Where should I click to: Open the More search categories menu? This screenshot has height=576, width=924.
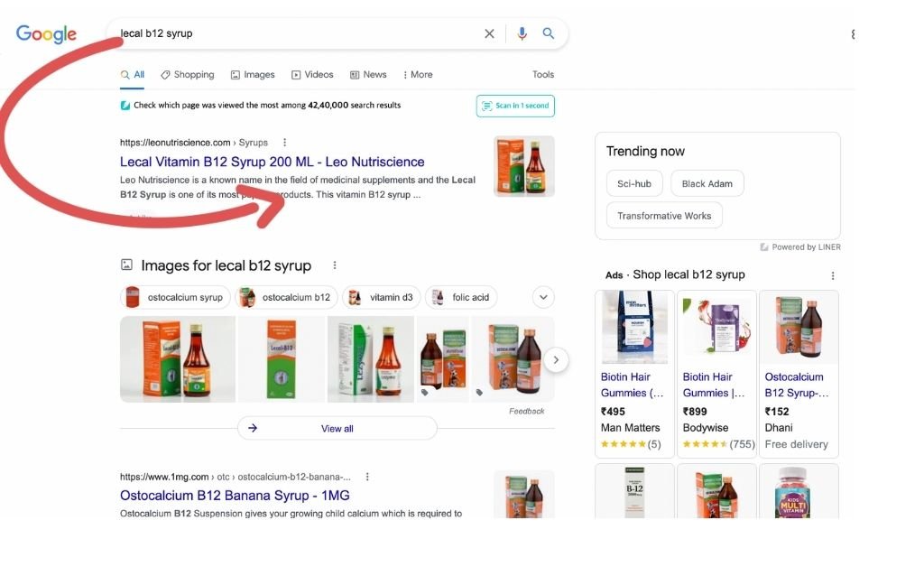point(418,75)
